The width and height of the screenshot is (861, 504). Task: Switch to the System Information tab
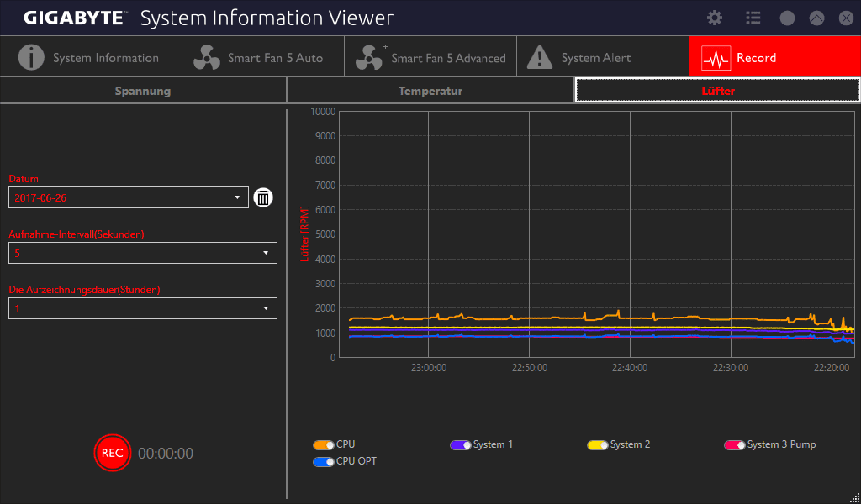click(x=87, y=56)
